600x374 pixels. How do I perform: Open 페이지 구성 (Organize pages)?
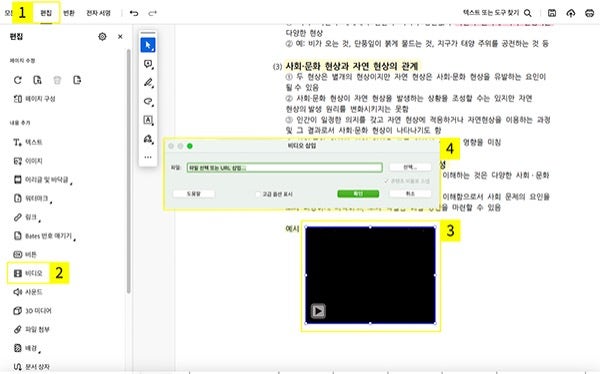(x=34, y=99)
